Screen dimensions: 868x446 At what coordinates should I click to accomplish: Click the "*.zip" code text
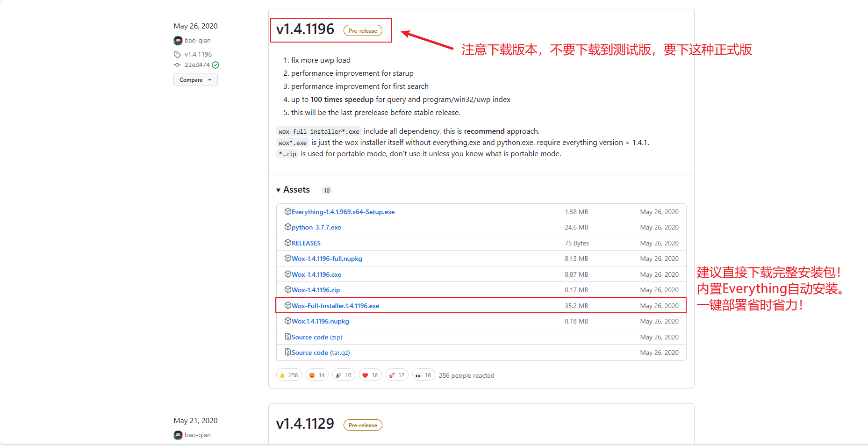pos(287,154)
